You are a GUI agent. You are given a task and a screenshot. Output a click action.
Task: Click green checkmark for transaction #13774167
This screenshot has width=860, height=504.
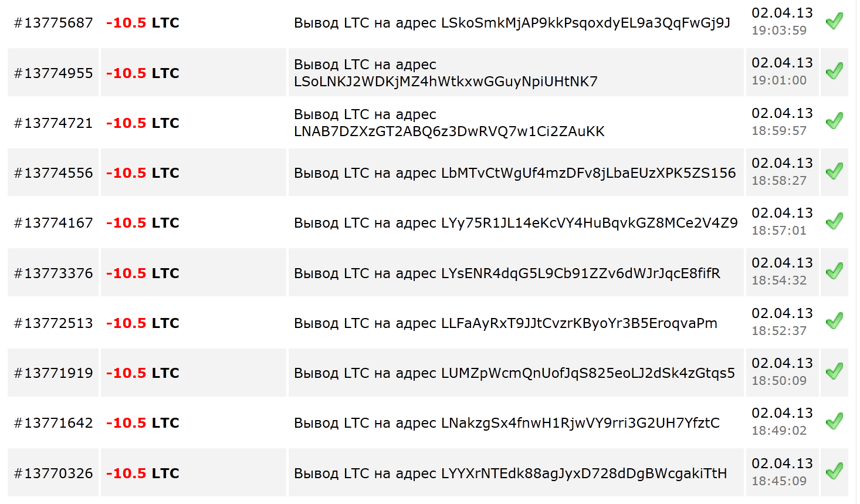point(834,221)
